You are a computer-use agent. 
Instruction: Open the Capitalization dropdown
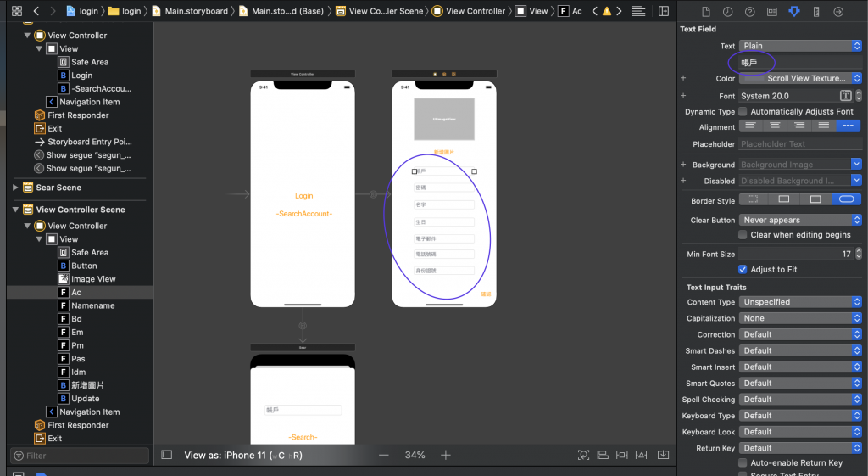coord(800,318)
